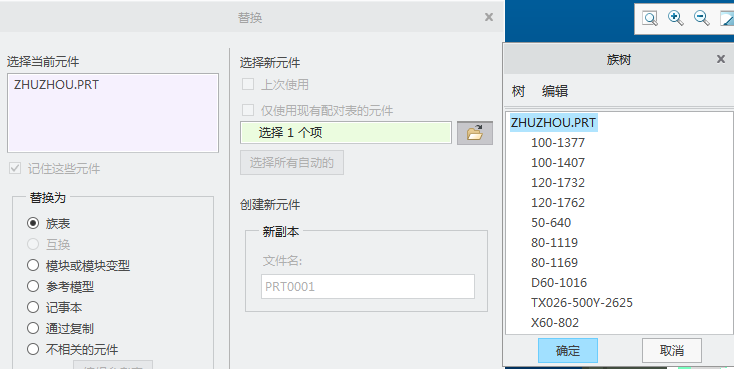Close the 族树 family tree dialog
This screenshot has width=734, height=369.
[720, 59]
